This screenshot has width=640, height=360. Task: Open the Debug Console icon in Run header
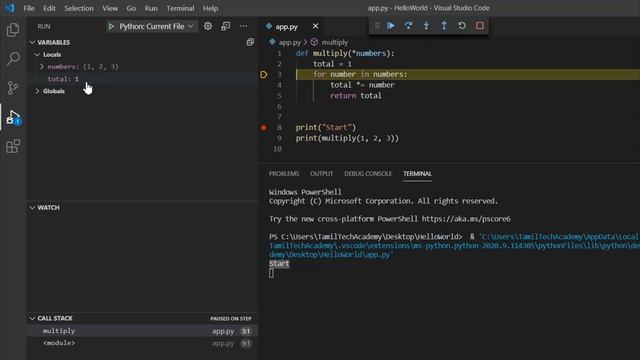[226, 26]
